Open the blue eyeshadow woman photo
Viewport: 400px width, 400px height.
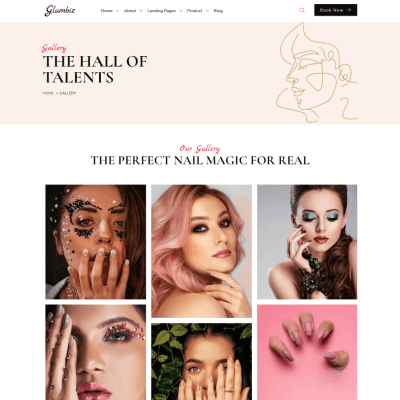pos(307,242)
